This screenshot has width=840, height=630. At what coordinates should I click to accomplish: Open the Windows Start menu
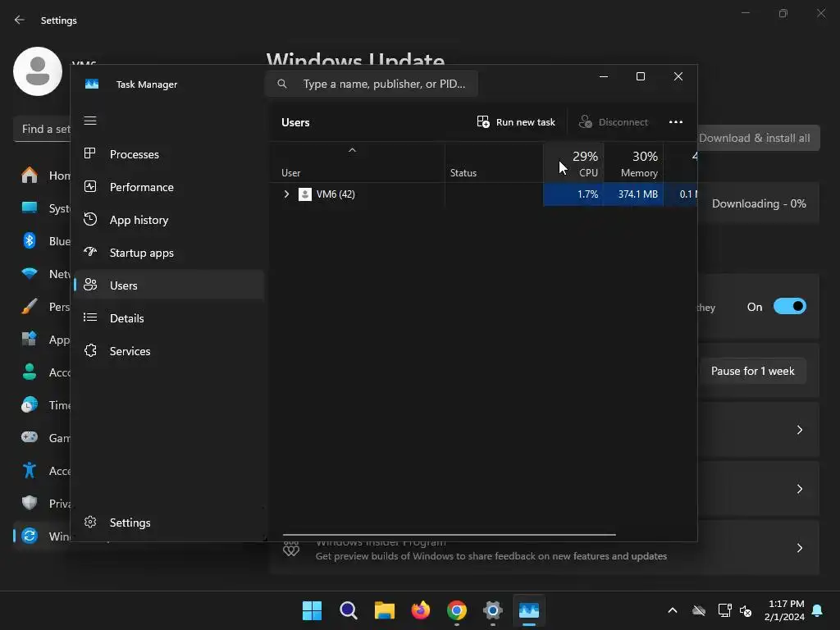coord(312,610)
